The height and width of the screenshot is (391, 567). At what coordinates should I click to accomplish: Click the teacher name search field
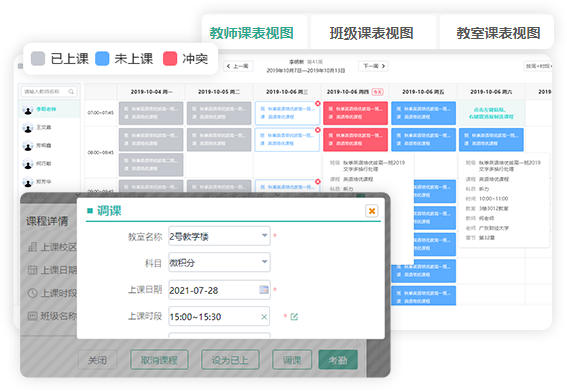49,92
